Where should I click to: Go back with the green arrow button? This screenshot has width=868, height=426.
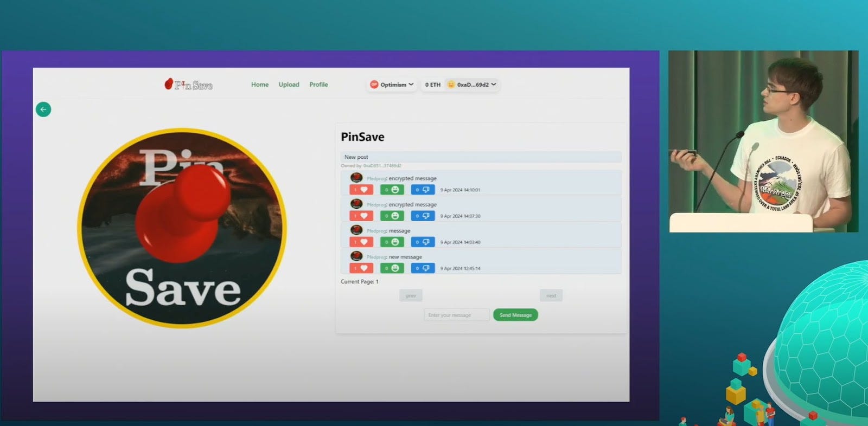point(43,109)
